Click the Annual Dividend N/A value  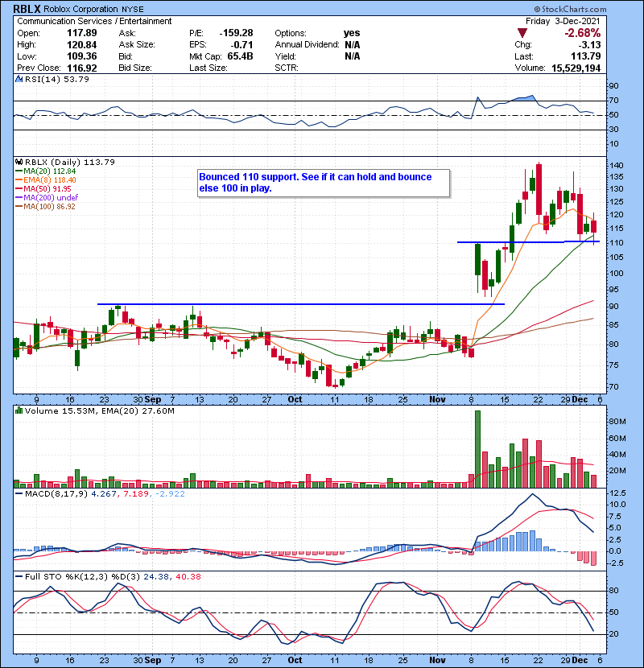click(353, 45)
